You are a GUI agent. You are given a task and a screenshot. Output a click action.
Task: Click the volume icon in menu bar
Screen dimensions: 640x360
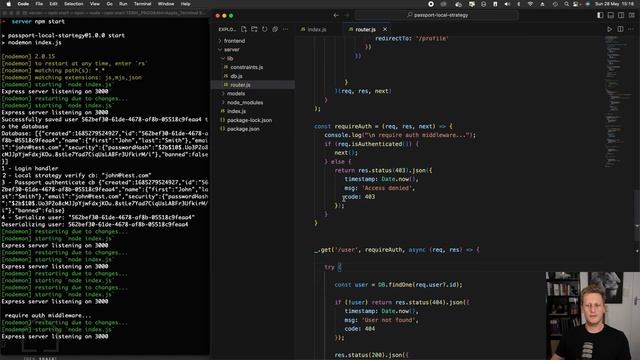507,4
